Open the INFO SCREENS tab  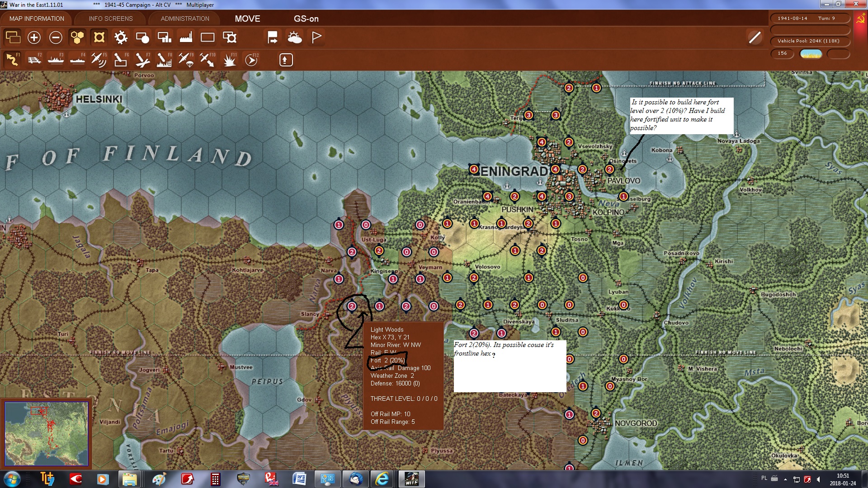coord(111,19)
